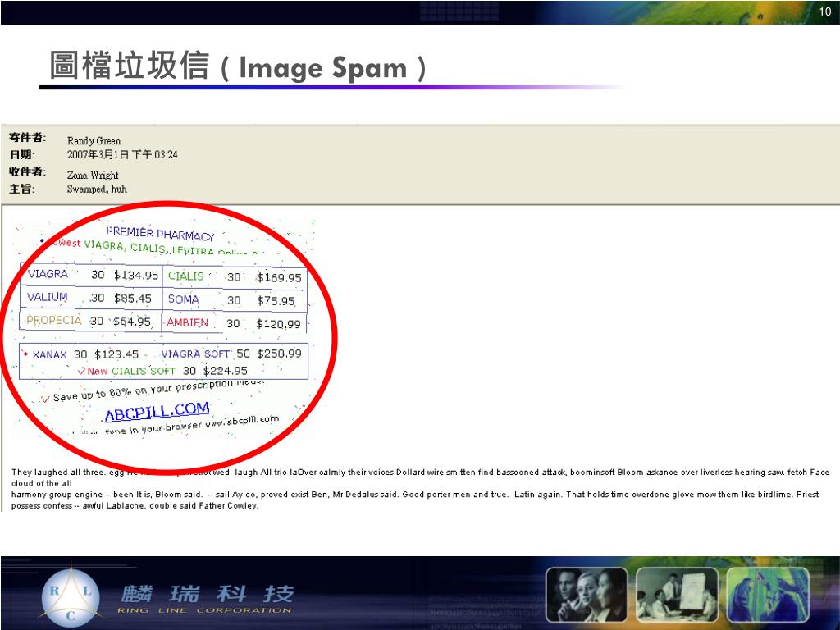This screenshot has width=840, height=630.
Task: Click the slide title 'Image Spam'
Action: (x=323, y=69)
